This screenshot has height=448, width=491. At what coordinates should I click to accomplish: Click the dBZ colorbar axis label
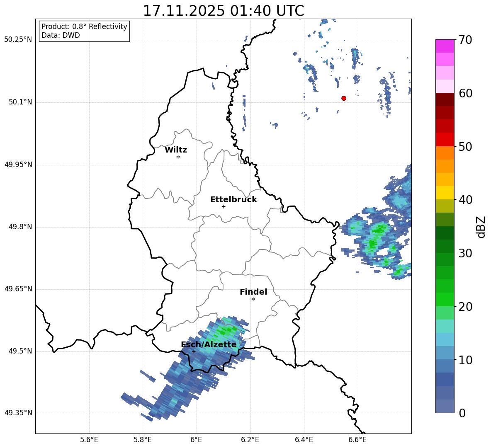point(481,227)
